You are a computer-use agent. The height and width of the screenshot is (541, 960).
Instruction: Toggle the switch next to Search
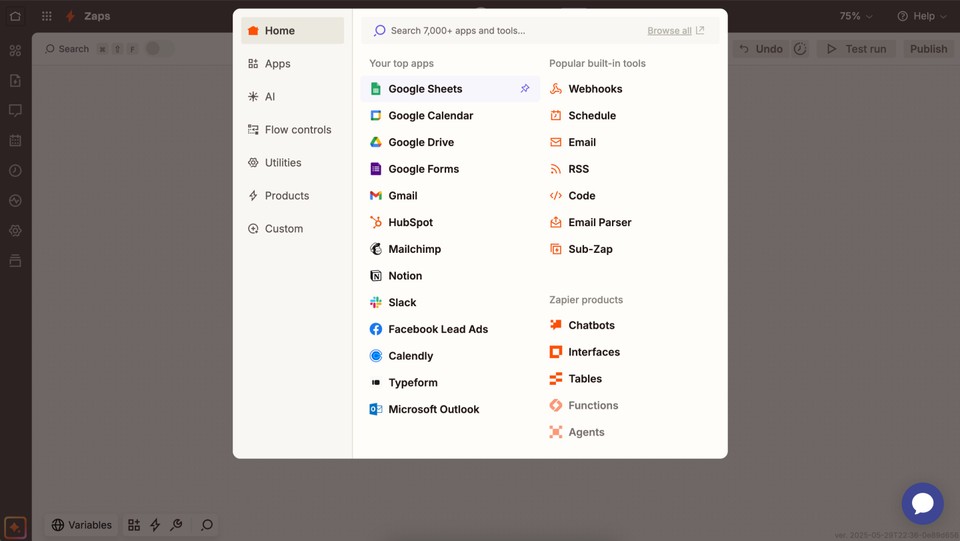pyautogui.click(x=159, y=48)
